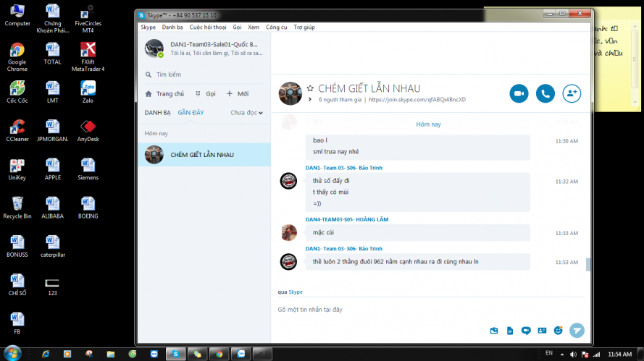644x361 pixels.
Task: Switch to the GẦN ĐÂY tab
Action: click(191, 112)
